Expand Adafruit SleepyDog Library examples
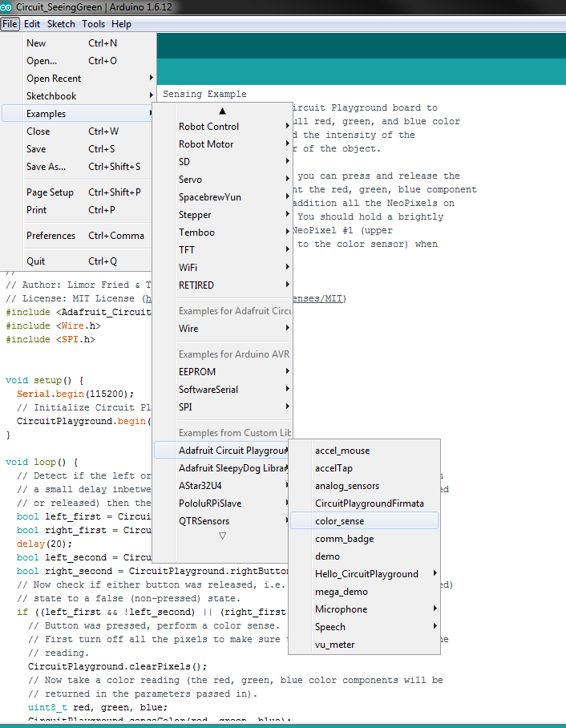Image resolution: width=566 pixels, height=728 pixels. pyautogui.click(x=222, y=468)
